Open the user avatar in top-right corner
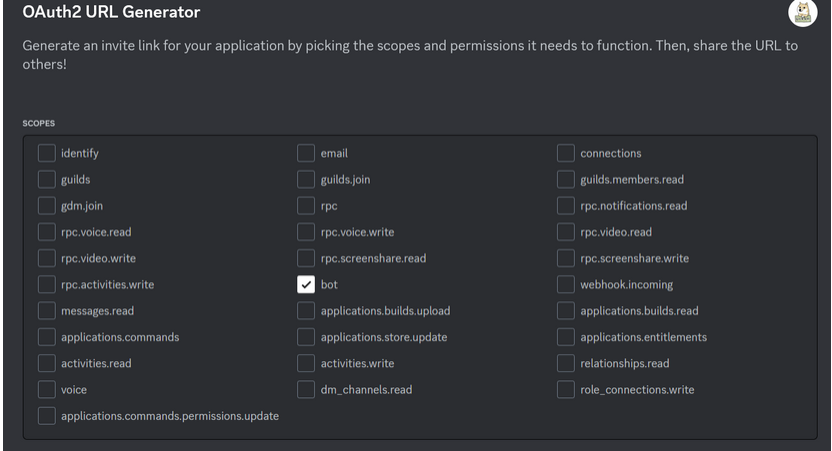832x451 pixels. click(803, 13)
